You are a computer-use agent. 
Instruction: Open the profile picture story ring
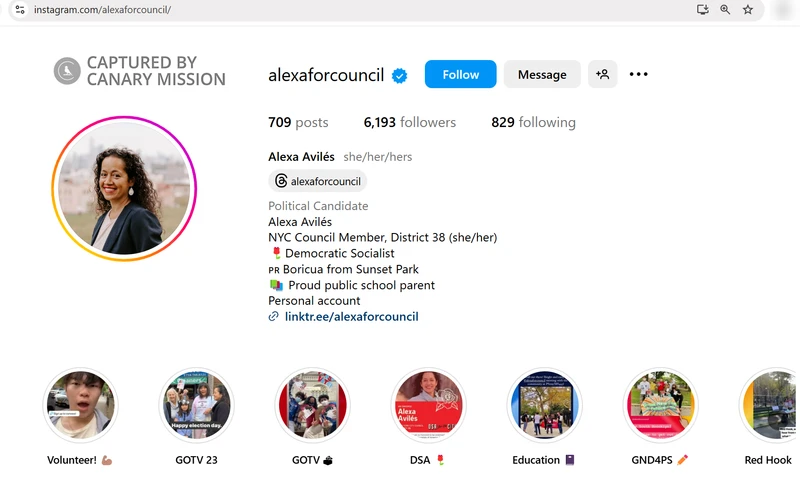tap(124, 188)
